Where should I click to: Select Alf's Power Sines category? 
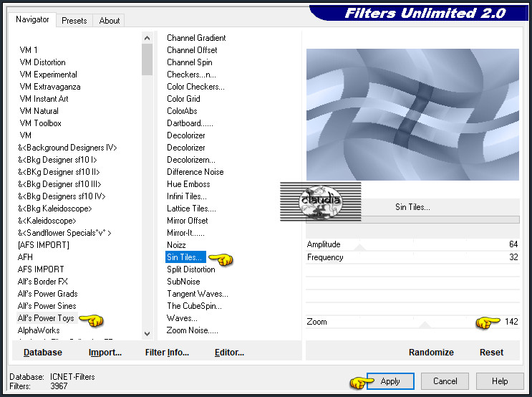pos(47,306)
